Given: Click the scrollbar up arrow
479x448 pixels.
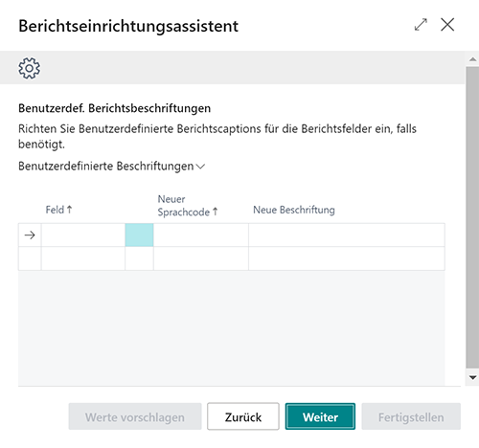Looking at the screenshot, I should point(472,59).
